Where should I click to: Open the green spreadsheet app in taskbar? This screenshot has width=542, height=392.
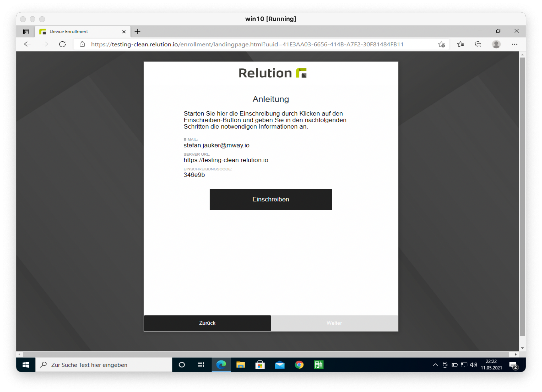319,365
